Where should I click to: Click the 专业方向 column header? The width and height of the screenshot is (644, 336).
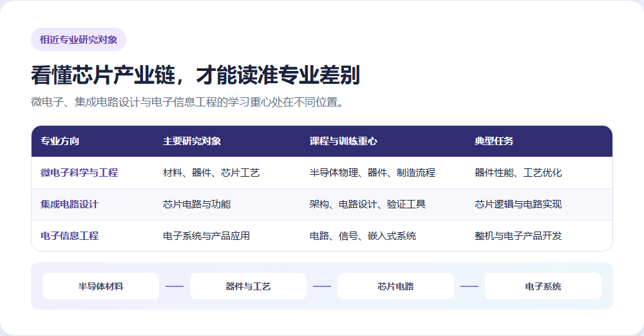click(60, 141)
